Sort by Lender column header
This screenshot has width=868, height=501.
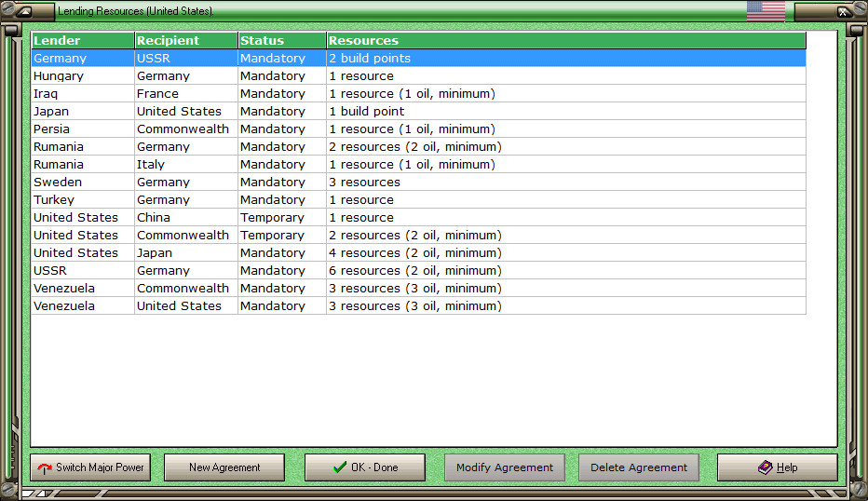pyautogui.click(x=83, y=40)
